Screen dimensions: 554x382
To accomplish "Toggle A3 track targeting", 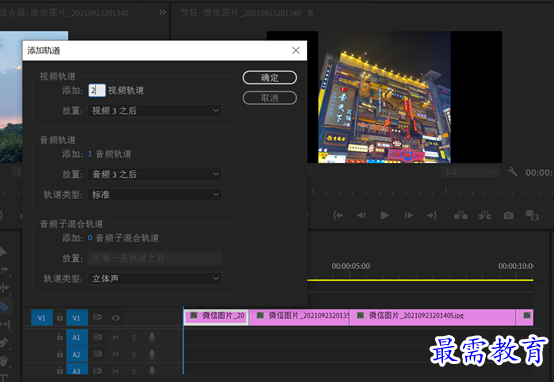I will pyautogui.click(x=77, y=369).
